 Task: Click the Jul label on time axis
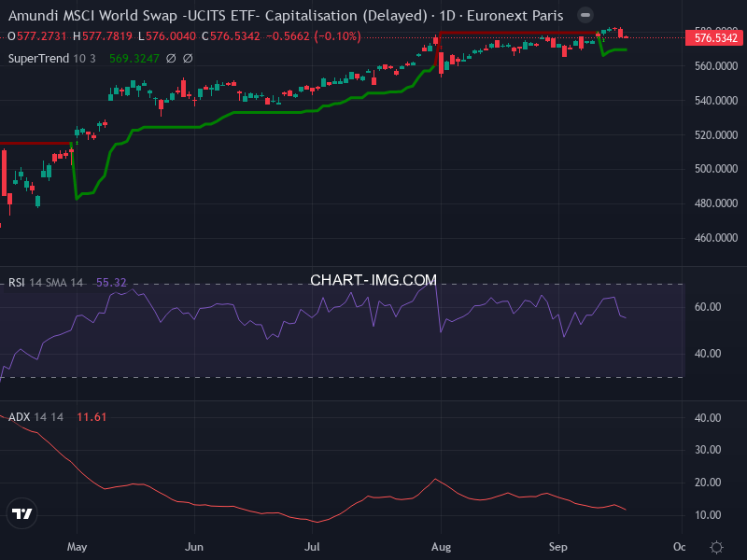pos(313,547)
